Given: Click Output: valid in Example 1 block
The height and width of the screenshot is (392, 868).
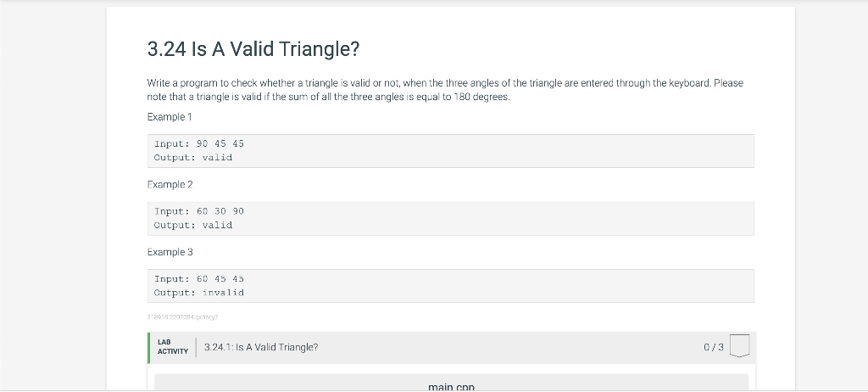Looking at the screenshot, I should point(193,158).
